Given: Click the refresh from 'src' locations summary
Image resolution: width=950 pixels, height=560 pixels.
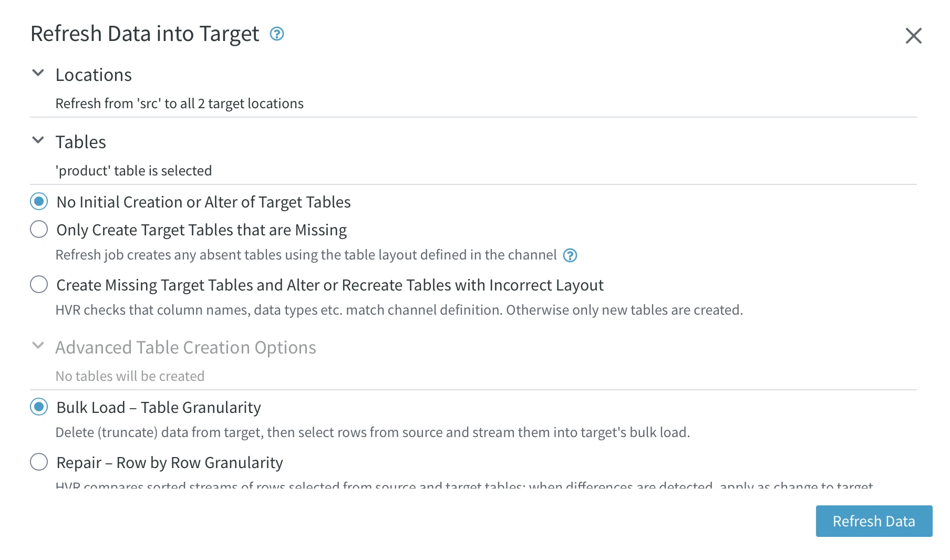Looking at the screenshot, I should click(179, 103).
